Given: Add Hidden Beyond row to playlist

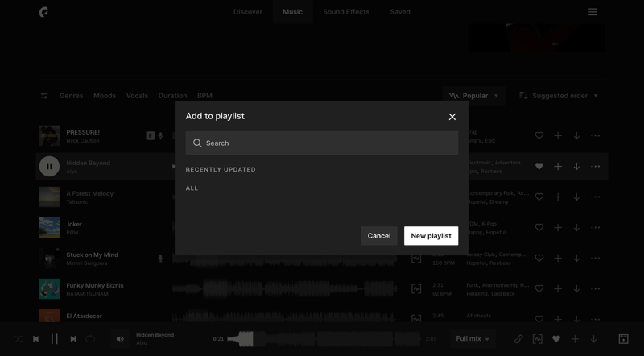Looking at the screenshot, I should [558, 166].
